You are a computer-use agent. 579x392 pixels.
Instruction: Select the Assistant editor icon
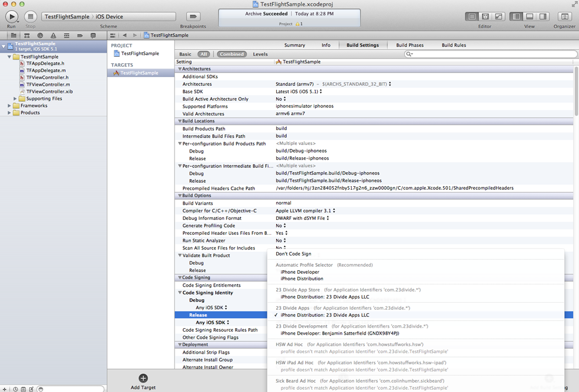point(485,17)
